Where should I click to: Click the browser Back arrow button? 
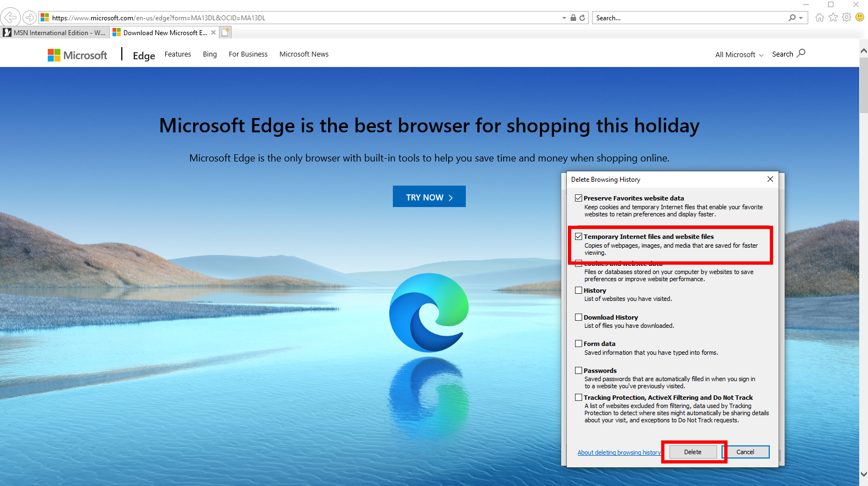pyautogui.click(x=10, y=18)
